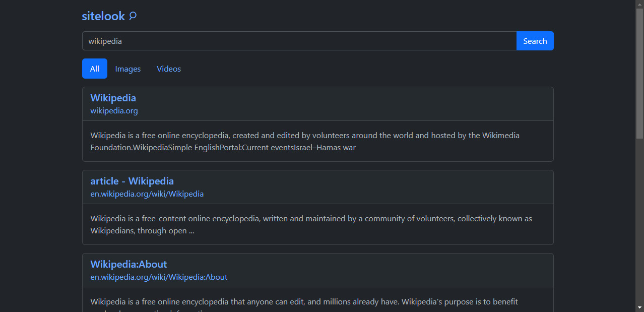Switch to the Videos tab

click(169, 69)
